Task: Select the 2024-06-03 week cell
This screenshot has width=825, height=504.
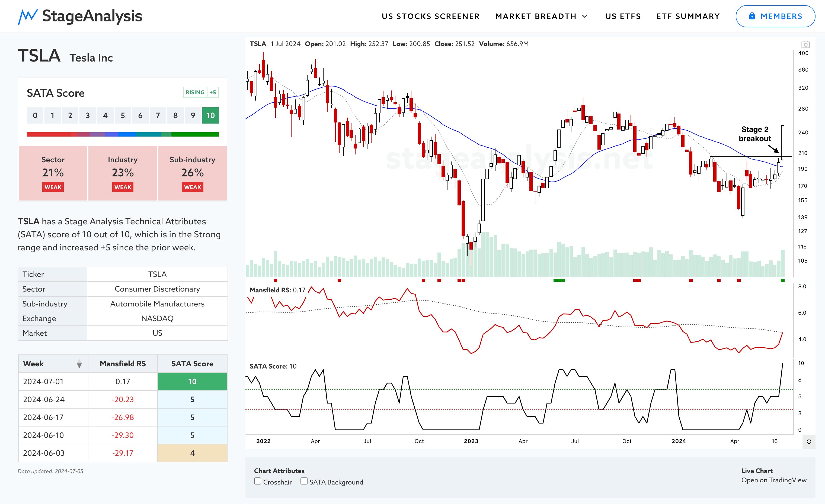Action: [x=53, y=453]
